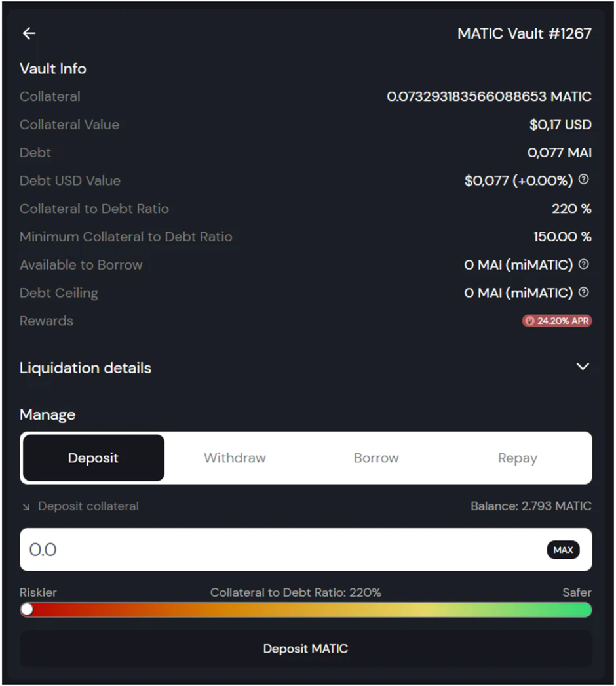Viewport: 616px width, 686px height.
Task: Click the MATIC Vault #1267 title
Action: click(x=524, y=33)
